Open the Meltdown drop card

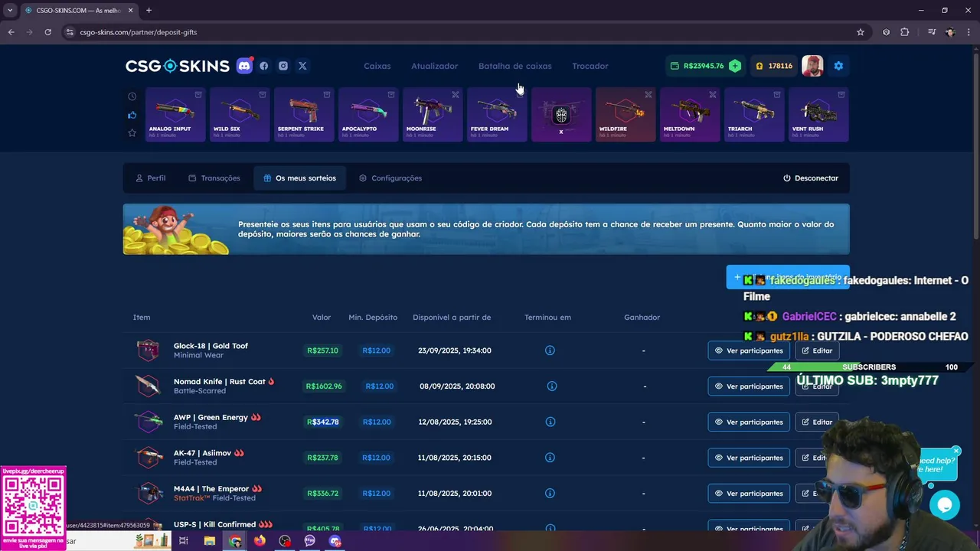[x=690, y=115]
